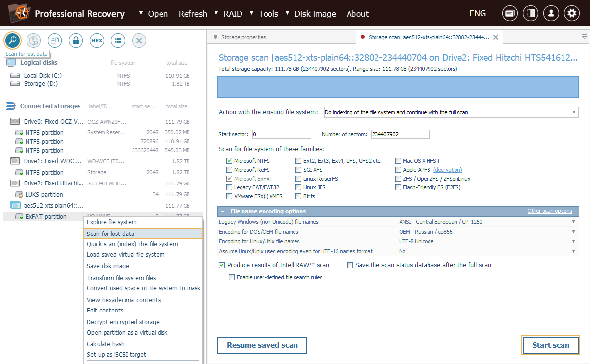
Task: Click the Logical disks monitor icon
Action: pos(11,62)
